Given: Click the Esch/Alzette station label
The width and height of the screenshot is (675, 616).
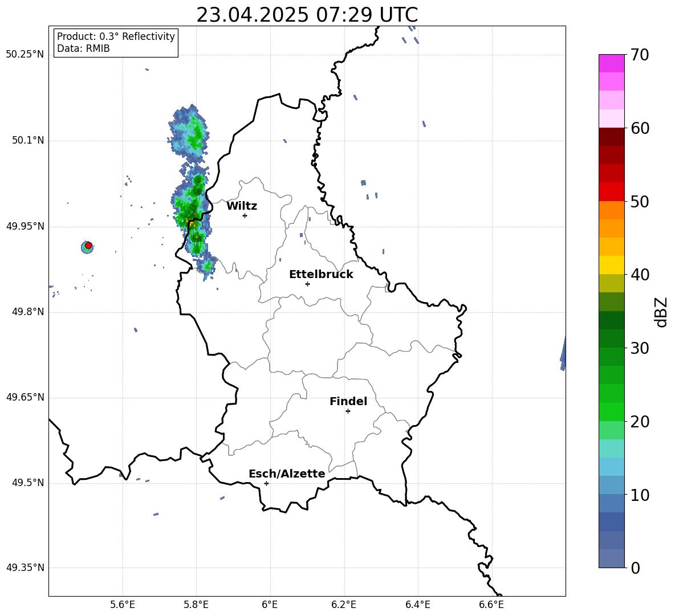Looking at the screenshot, I should point(287,474).
